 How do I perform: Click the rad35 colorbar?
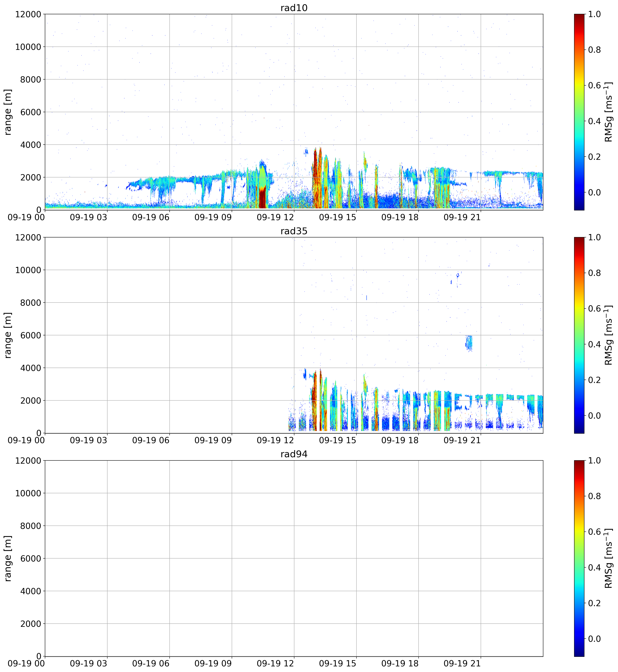[579, 335]
